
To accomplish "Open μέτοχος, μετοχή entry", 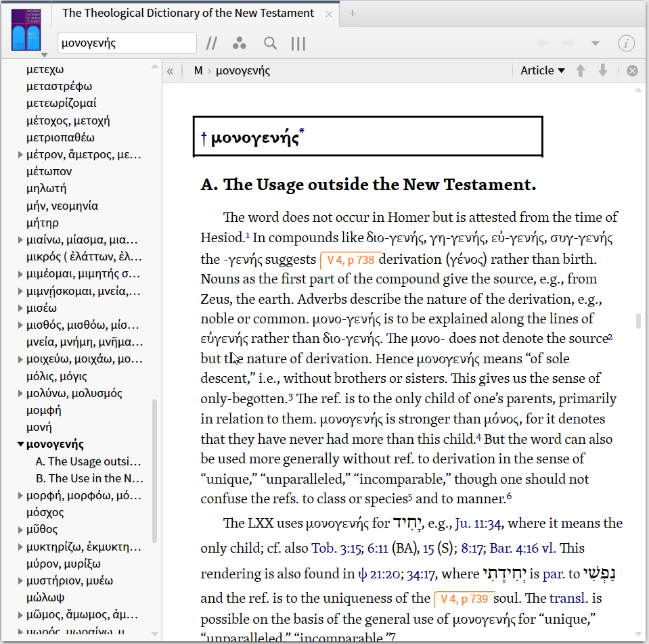I will coord(68,121).
